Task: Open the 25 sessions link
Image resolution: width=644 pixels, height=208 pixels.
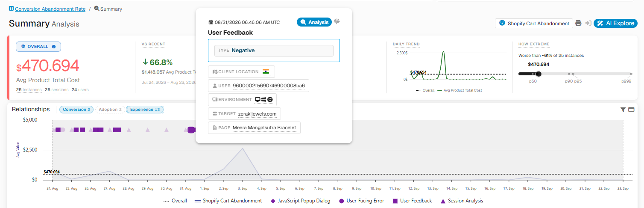Action: click(56, 90)
